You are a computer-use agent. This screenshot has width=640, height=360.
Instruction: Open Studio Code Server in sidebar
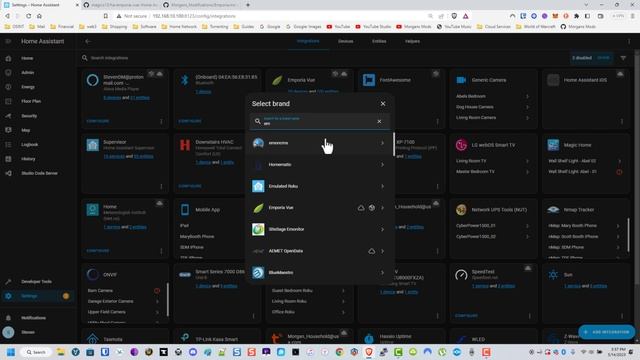tap(38, 173)
